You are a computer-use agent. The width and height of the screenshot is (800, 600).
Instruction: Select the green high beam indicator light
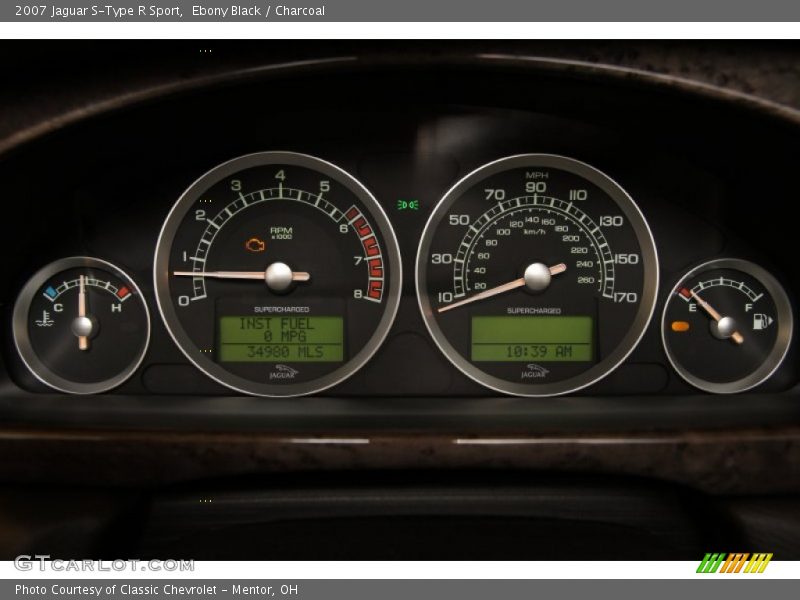tap(408, 203)
